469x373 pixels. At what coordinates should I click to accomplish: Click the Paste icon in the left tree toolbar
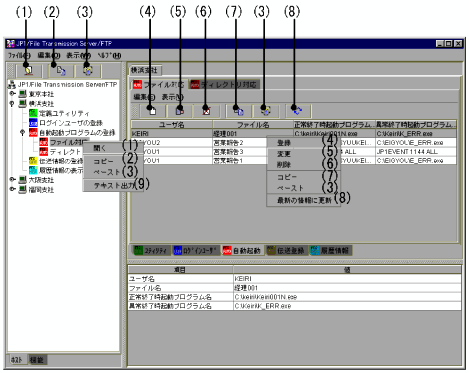(87, 70)
